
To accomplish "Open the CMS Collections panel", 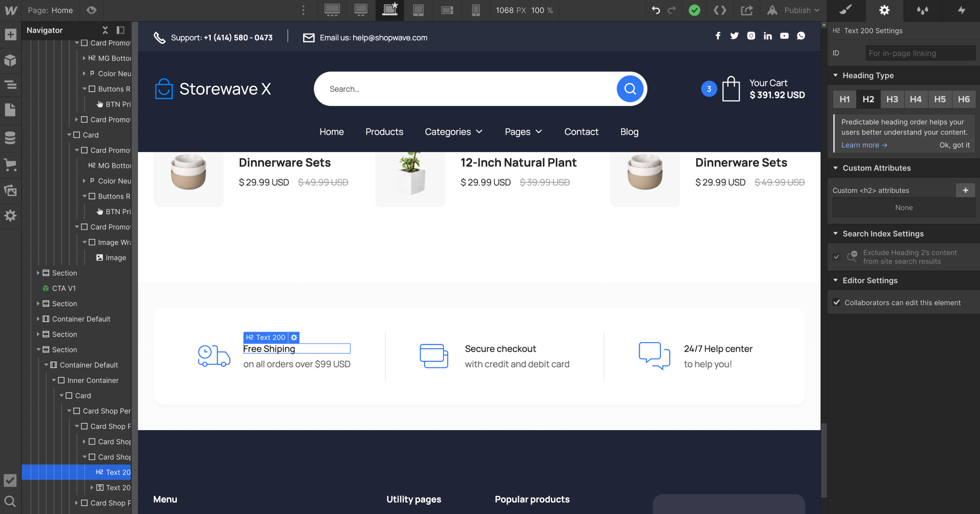I will [x=10, y=137].
